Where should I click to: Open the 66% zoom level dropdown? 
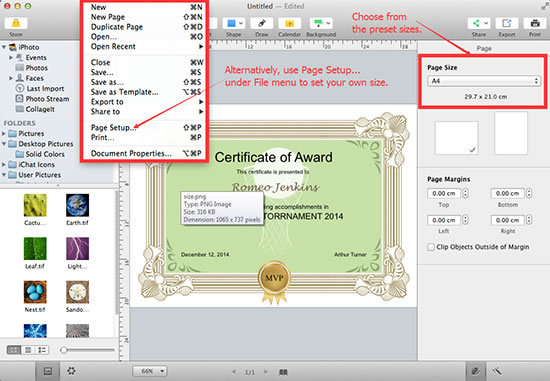click(150, 371)
